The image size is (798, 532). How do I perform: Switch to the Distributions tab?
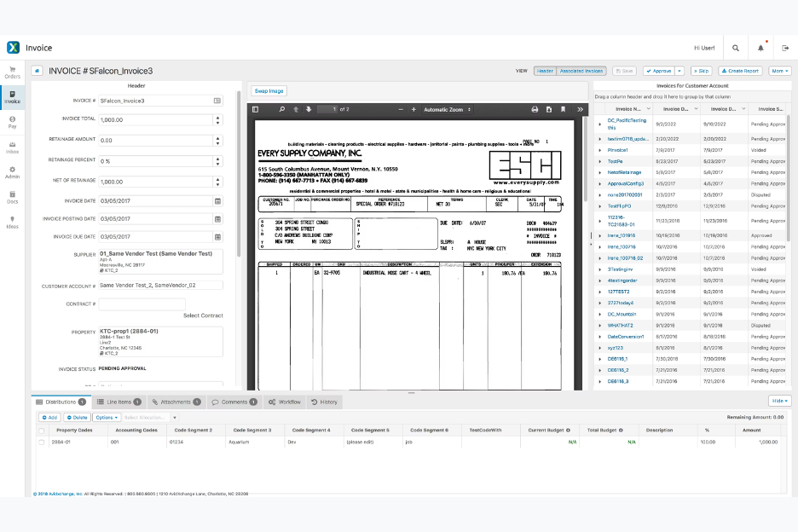point(61,402)
